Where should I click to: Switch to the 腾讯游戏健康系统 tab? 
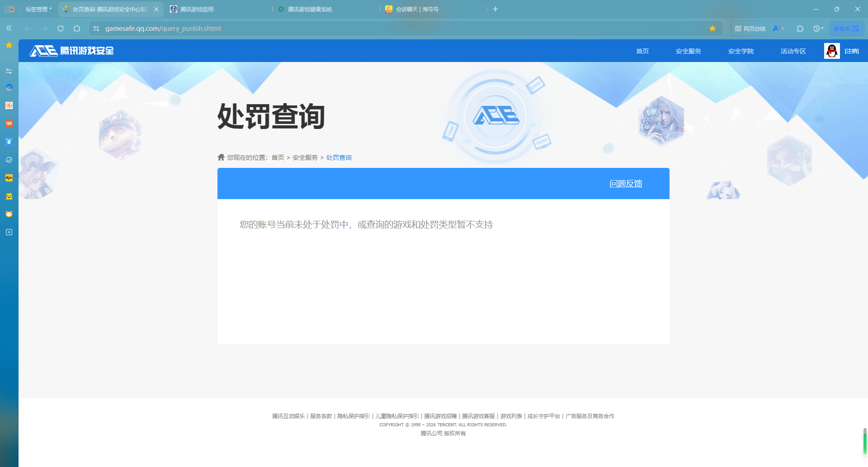tap(326, 9)
